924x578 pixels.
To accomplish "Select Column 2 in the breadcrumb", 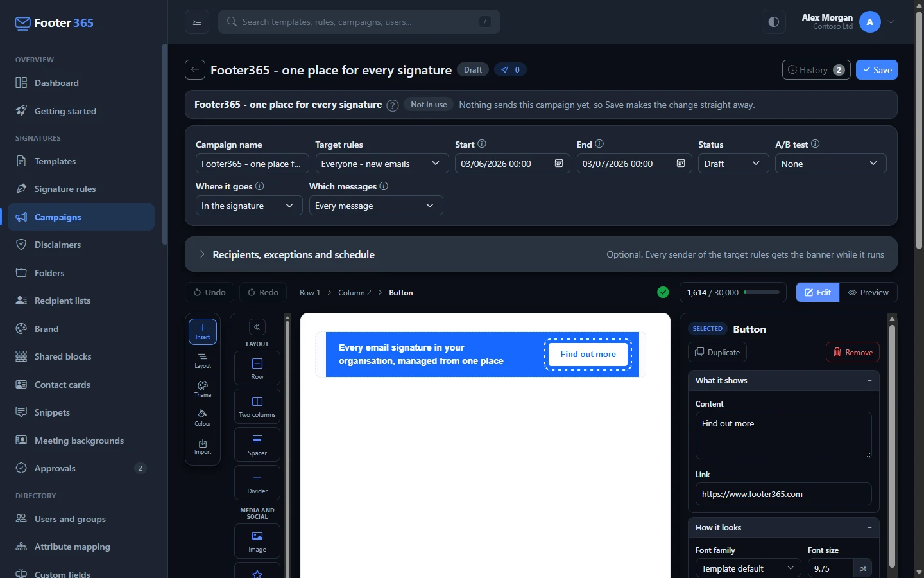I will tap(354, 292).
